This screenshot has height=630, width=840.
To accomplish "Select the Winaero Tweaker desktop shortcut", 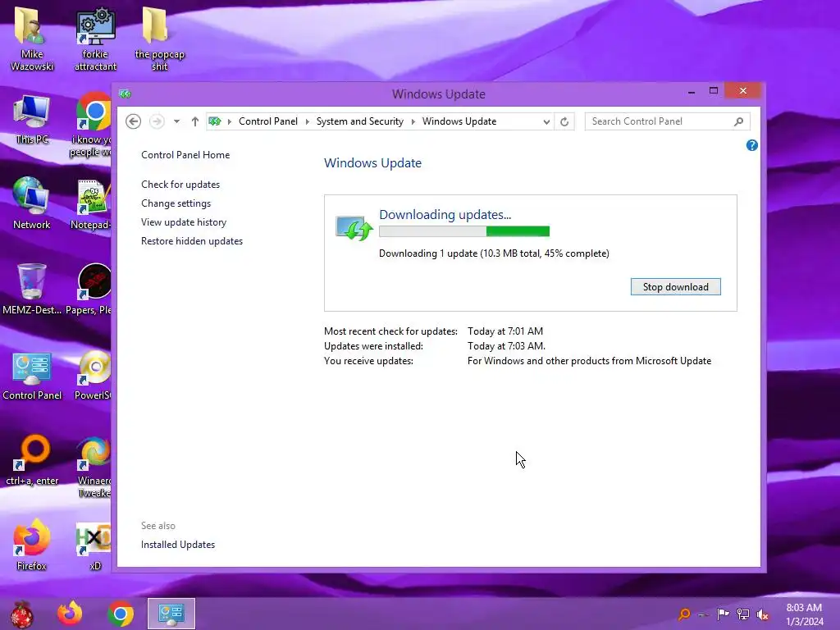I will coord(94,467).
